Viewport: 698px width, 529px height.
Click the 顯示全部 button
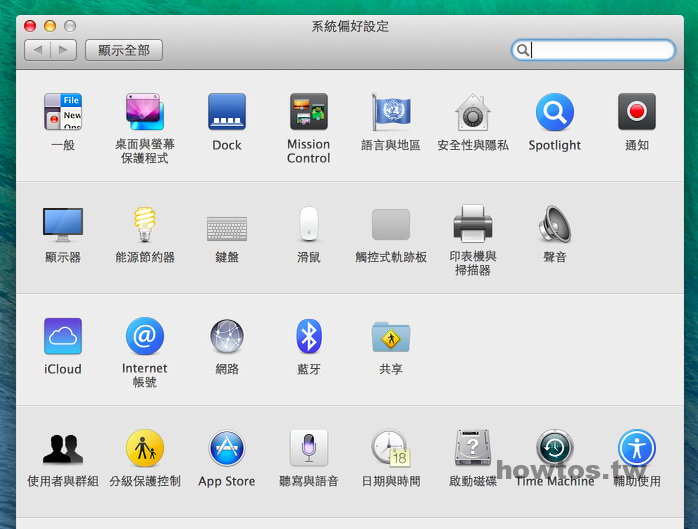pyautogui.click(x=124, y=50)
